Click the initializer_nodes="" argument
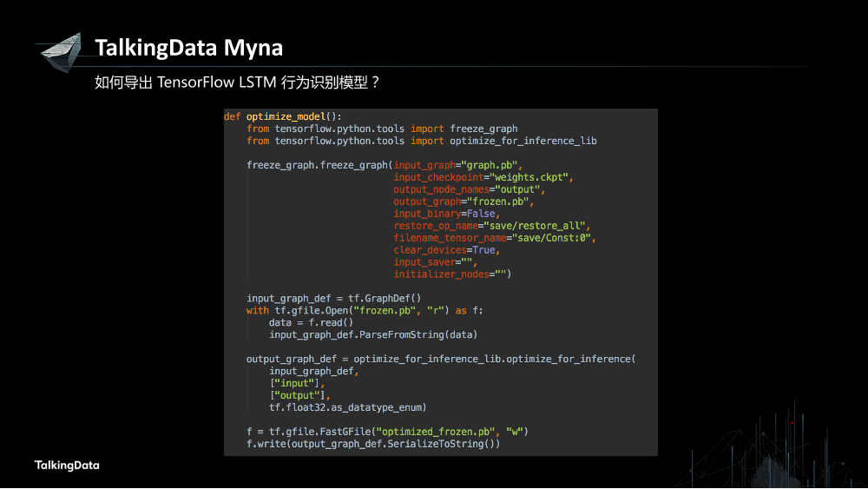Viewport: 868px width, 489px height. [452, 274]
